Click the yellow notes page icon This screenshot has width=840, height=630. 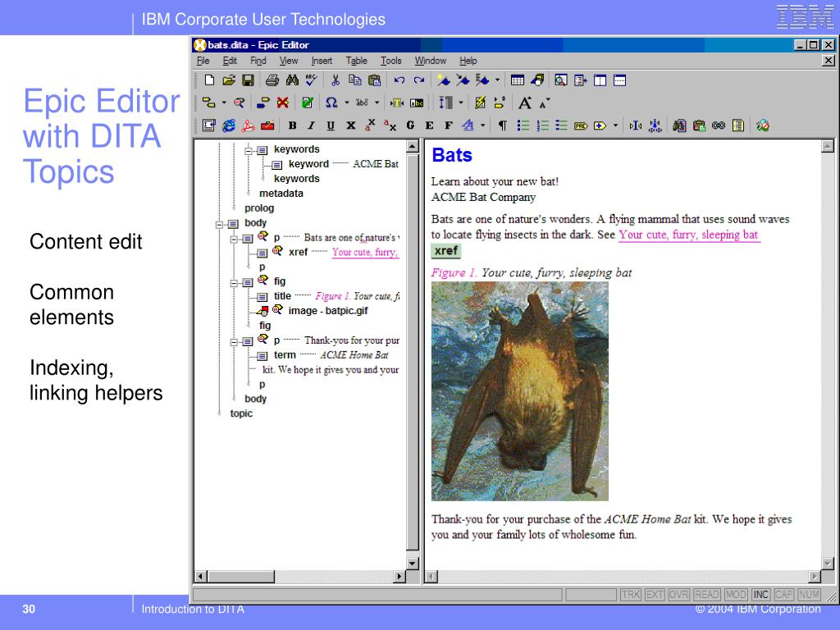pyautogui.click(x=738, y=126)
